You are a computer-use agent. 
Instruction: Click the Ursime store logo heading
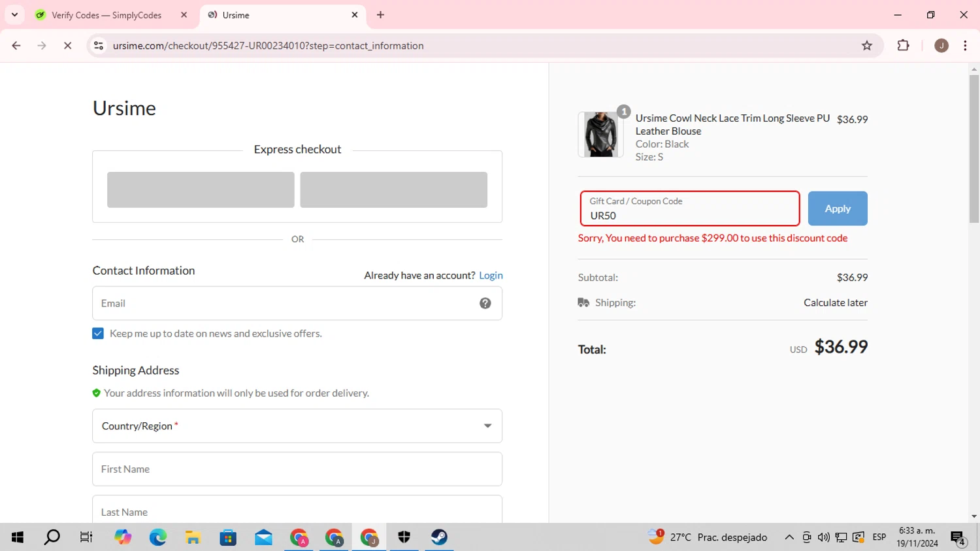[124, 108]
